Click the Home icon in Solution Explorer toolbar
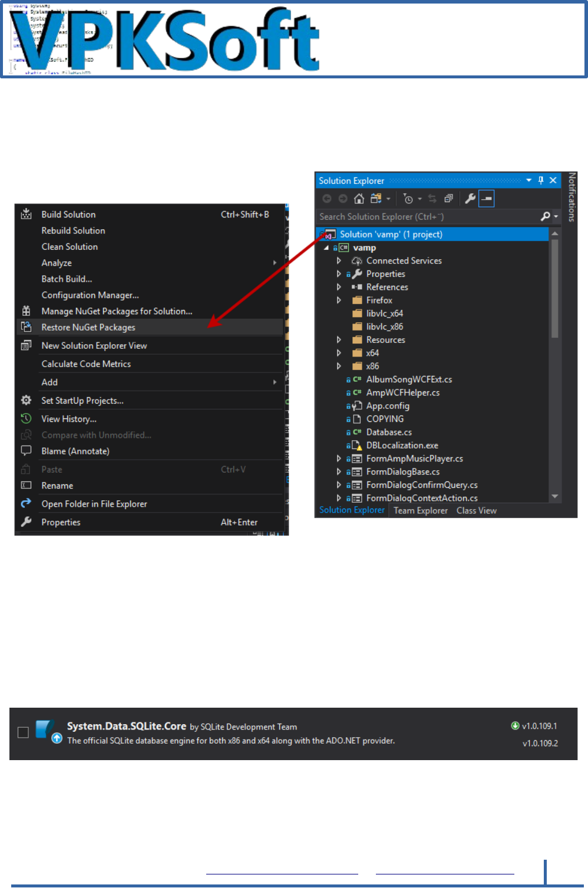 pos(359,199)
